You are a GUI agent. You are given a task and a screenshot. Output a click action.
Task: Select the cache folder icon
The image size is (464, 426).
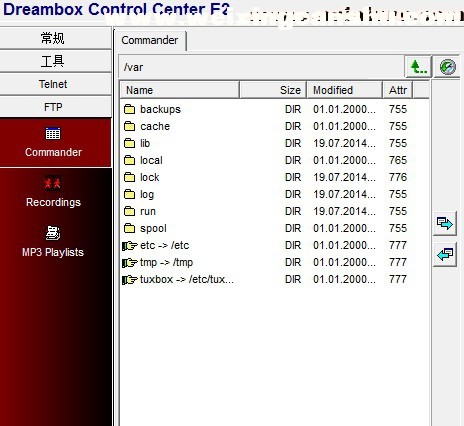click(x=129, y=126)
